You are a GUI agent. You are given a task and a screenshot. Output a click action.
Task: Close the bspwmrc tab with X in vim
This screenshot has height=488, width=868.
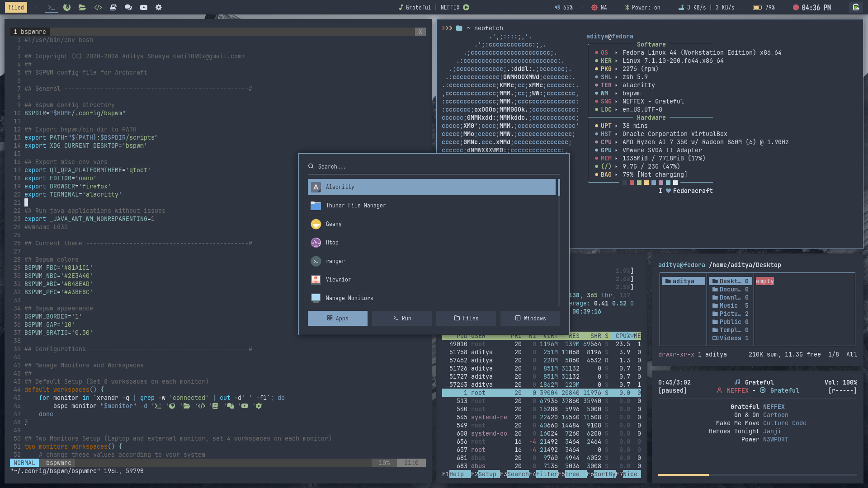pyautogui.click(x=420, y=32)
